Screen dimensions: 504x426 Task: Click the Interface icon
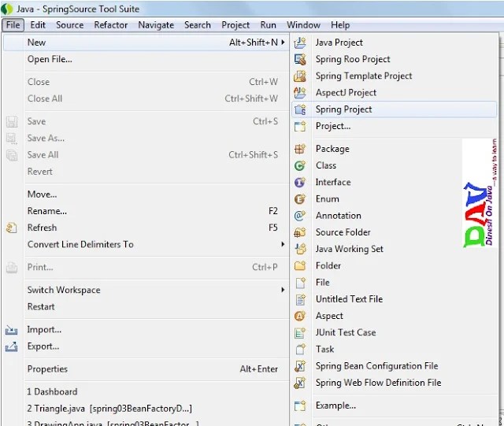(x=300, y=183)
